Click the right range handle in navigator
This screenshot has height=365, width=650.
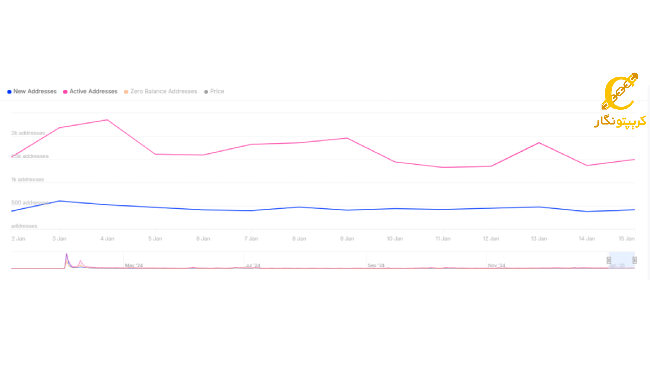pyautogui.click(x=634, y=260)
